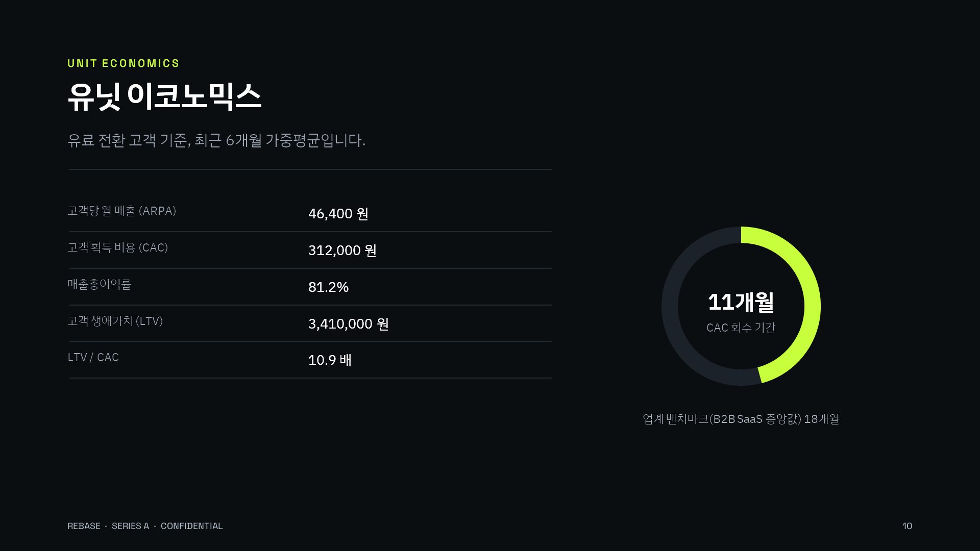The image size is (980, 551).
Task: Select the 11개월 text inside the donut
Action: [x=741, y=302]
